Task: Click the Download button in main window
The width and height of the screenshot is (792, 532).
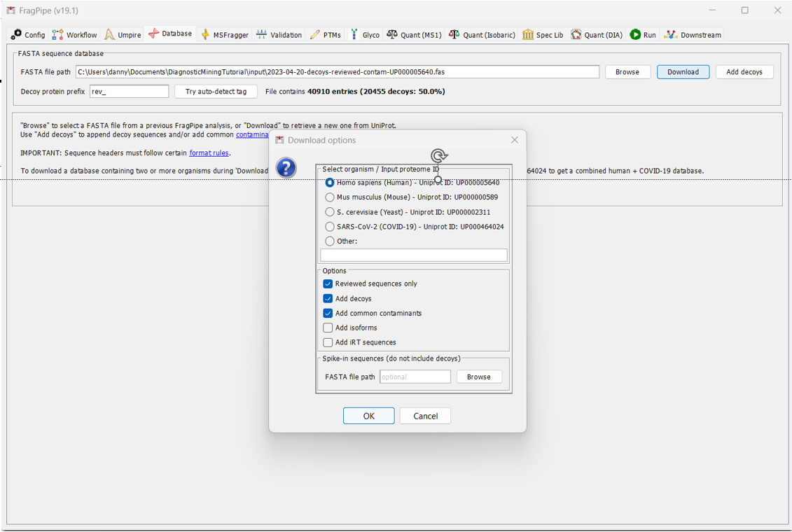Action: (x=683, y=71)
